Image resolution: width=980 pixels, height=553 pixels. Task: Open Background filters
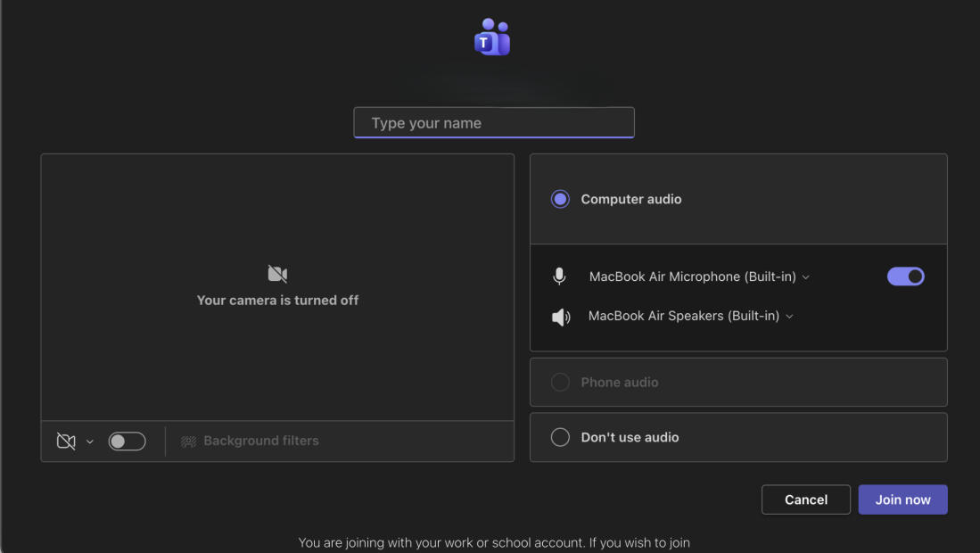click(x=250, y=442)
